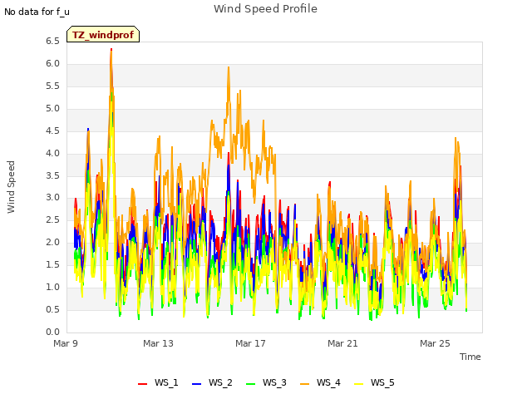Toggle the WS_2 legend entry
The height and width of the screenshot is (399, 532).
212,382
